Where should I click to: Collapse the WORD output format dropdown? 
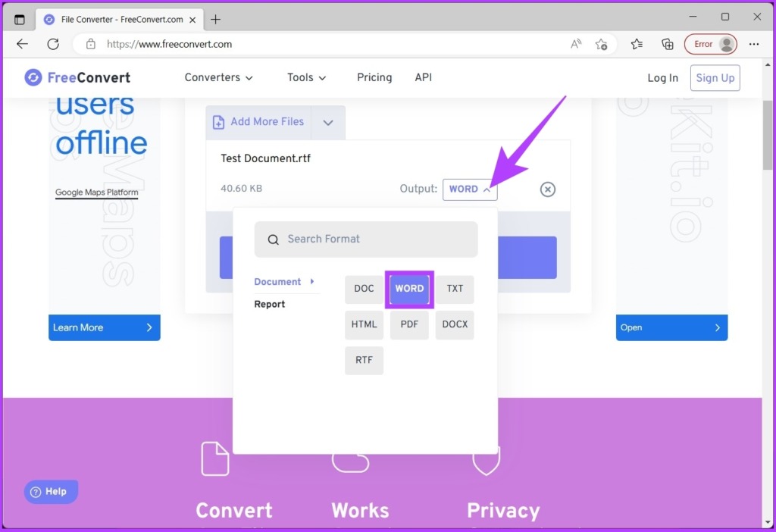pyautogui.click(x=470, y=189)
